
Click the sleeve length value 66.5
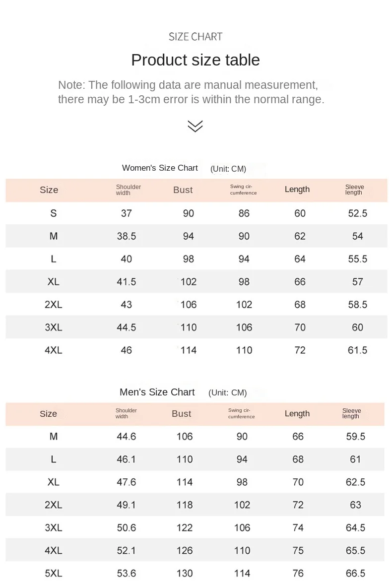coord(356,574)
